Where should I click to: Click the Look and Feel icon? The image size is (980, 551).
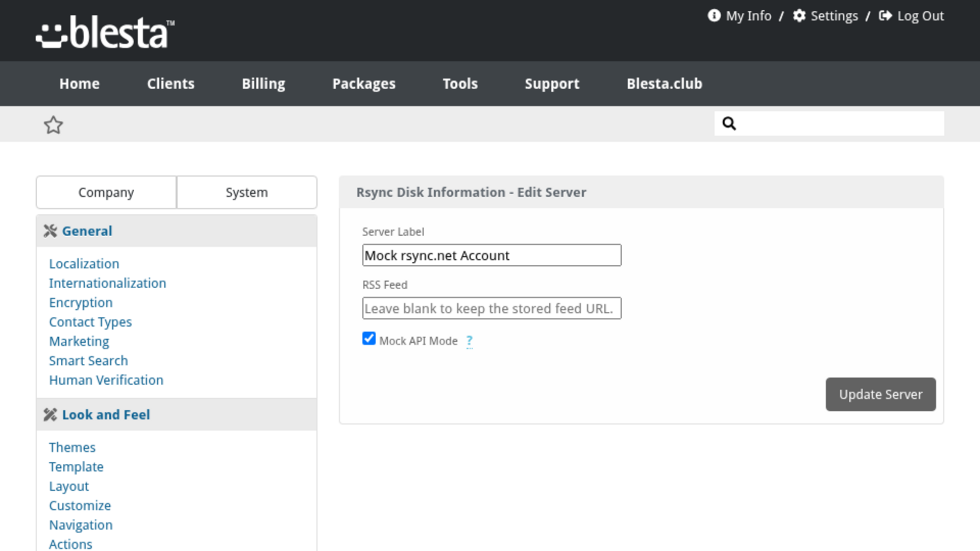pyautogui.click(x=50, y=415)
